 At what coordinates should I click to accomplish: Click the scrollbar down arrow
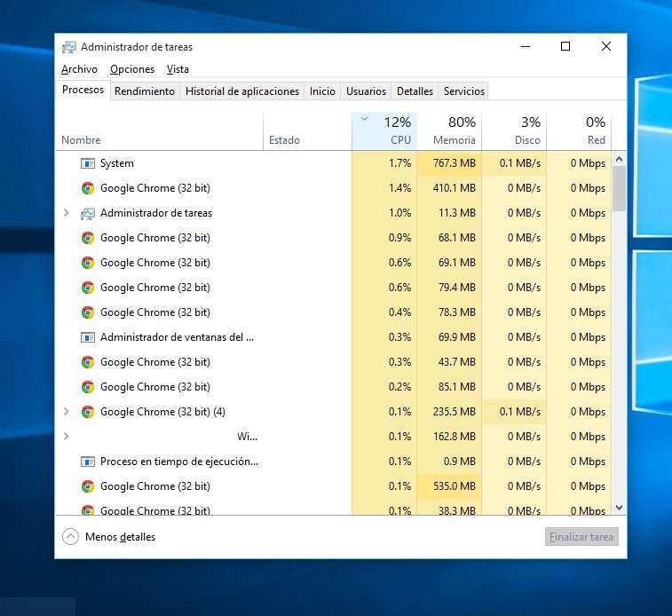click(x=619, y=508)
